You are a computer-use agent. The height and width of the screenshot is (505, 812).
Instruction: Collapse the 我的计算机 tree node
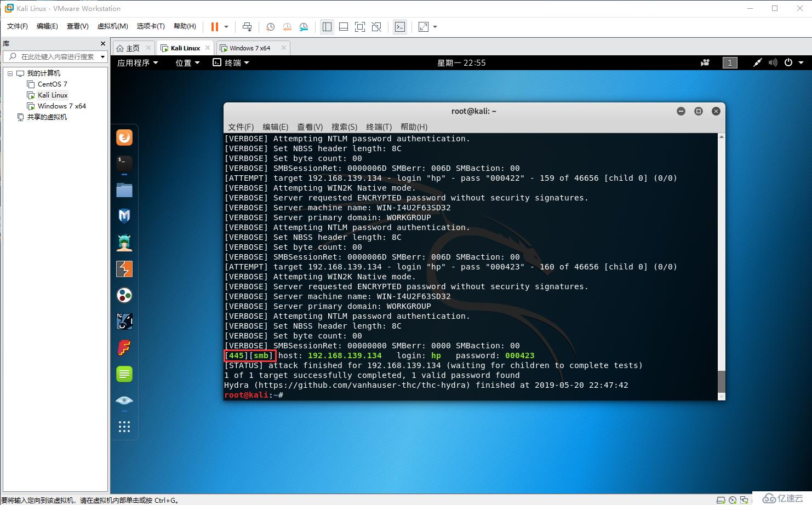[10, 73]
